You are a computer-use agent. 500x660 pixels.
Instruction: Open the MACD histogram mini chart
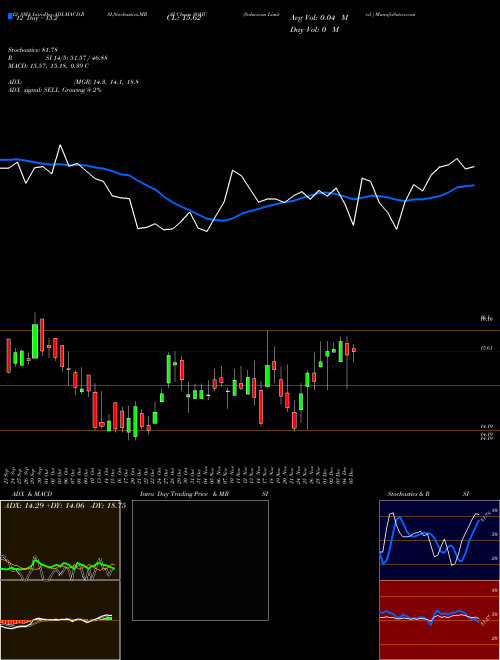point(60,620)
